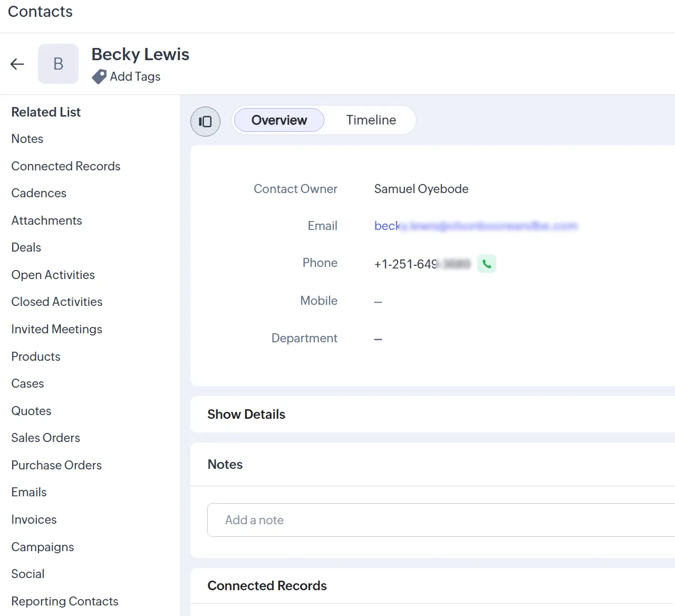675x616 pixels.
Task: Click the Contacts module title
Action: 40,12
